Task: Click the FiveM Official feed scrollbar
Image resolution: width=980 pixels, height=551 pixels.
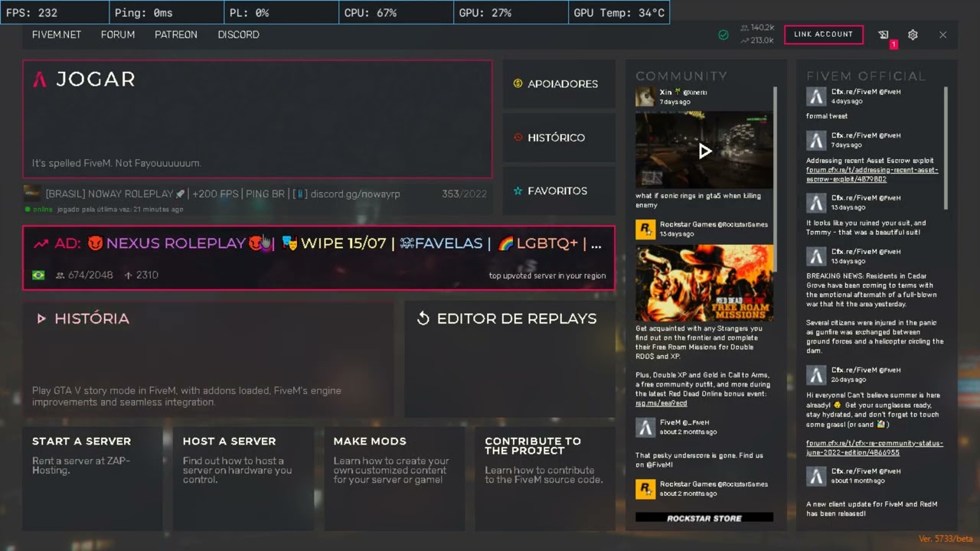Action: (x=946, y=147)
